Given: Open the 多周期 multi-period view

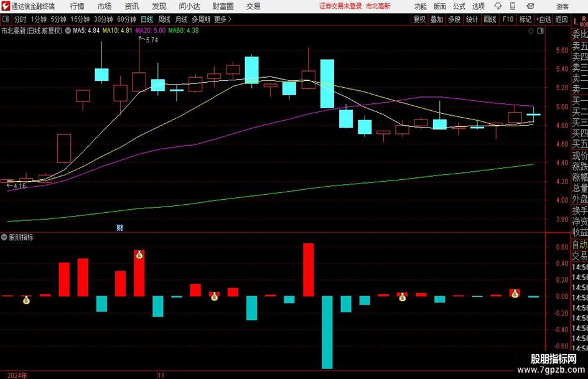Looking at the screenshot, I should coord(201,19).
